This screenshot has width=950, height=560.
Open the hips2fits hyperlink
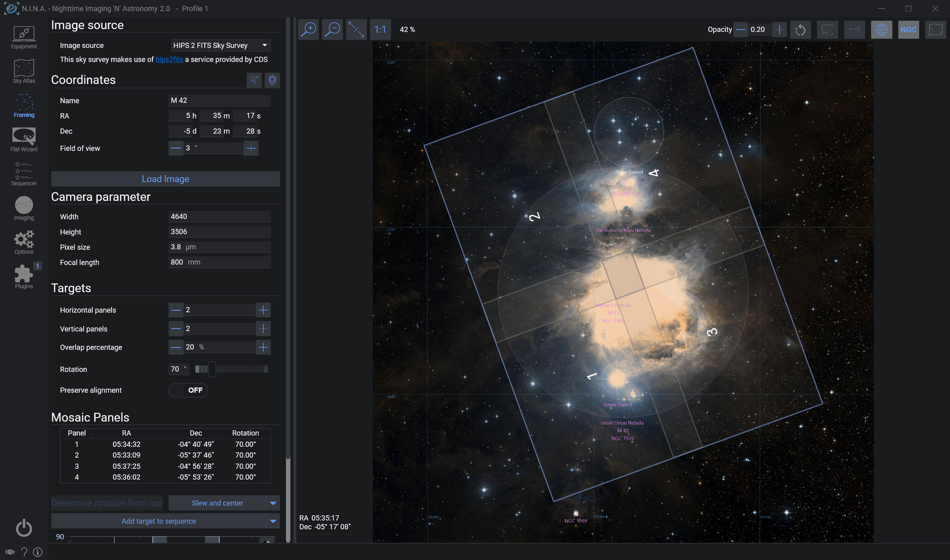169,59
